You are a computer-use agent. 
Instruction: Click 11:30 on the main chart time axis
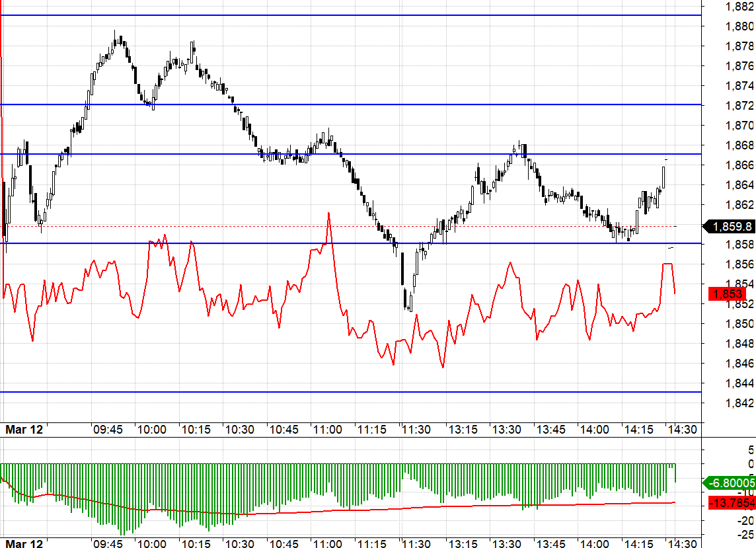click(416, 429)
